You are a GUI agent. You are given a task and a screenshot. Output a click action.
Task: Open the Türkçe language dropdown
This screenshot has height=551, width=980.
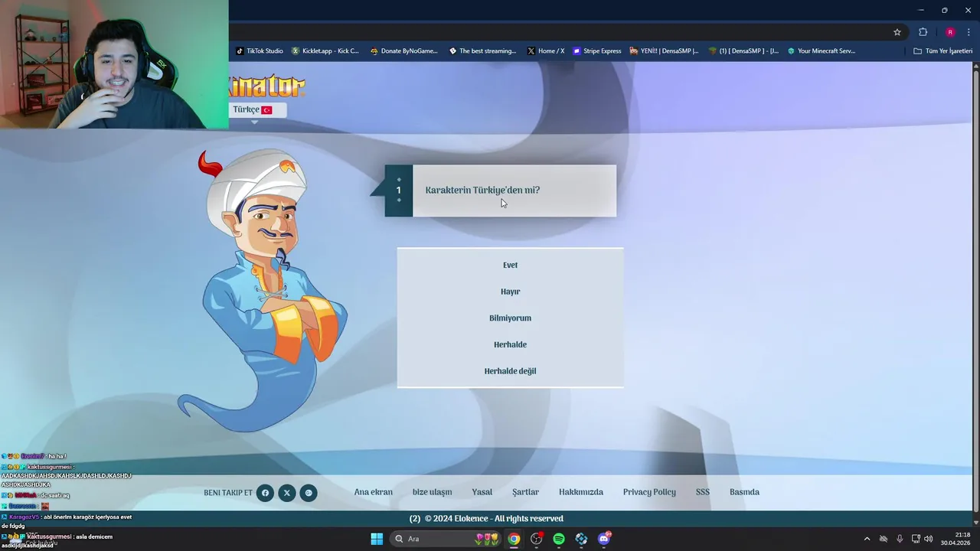257,109
